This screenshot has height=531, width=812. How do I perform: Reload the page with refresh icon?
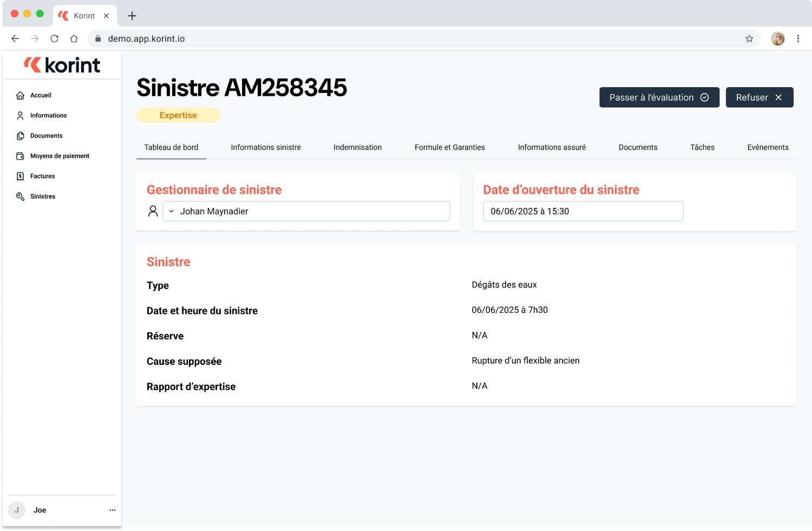(x=54, y=38)
